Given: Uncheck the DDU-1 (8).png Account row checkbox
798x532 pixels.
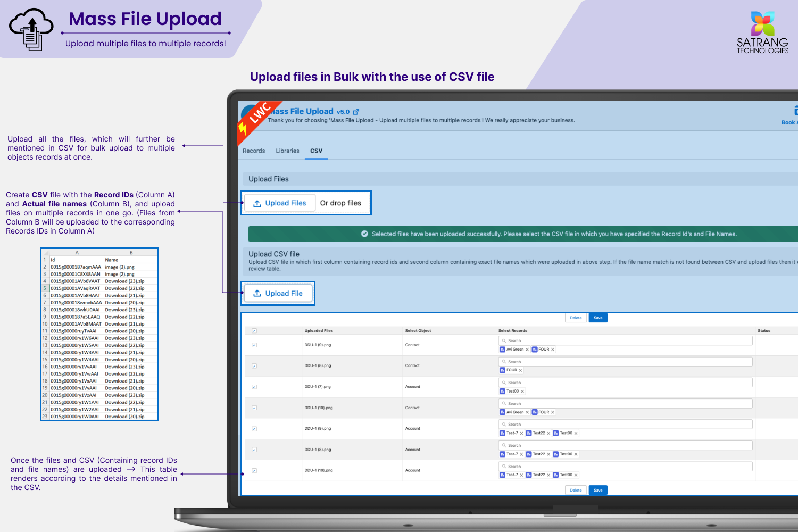Looking at the screenshot, I should click(x=254, y=450).
